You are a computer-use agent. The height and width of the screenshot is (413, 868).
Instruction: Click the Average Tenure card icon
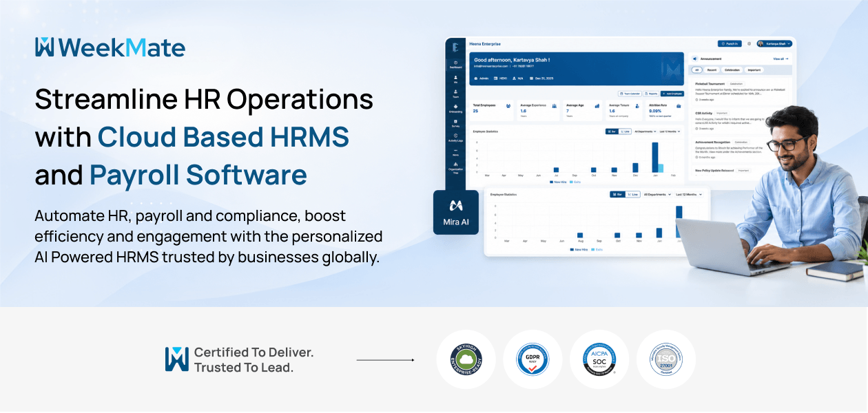pyautogui.click(x=637, y=106)
